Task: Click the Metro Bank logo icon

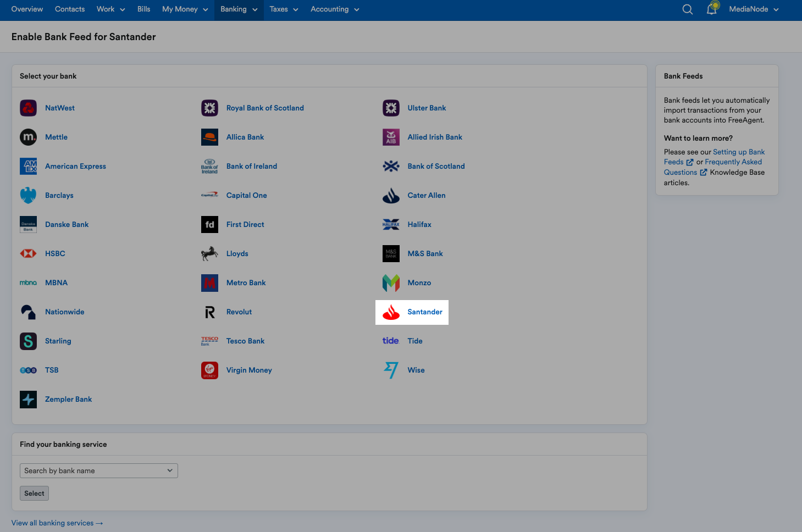Action: pyautogui.click(x=209, y=283)
